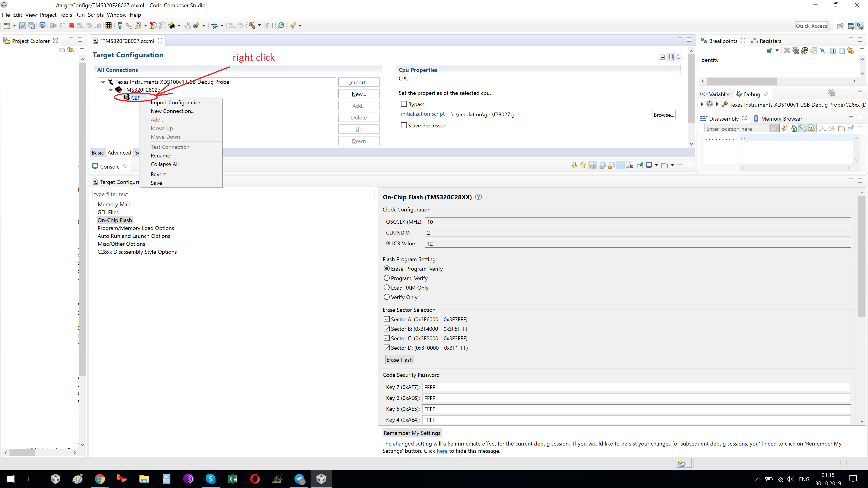Click the Save All toolbar icon

32,26
